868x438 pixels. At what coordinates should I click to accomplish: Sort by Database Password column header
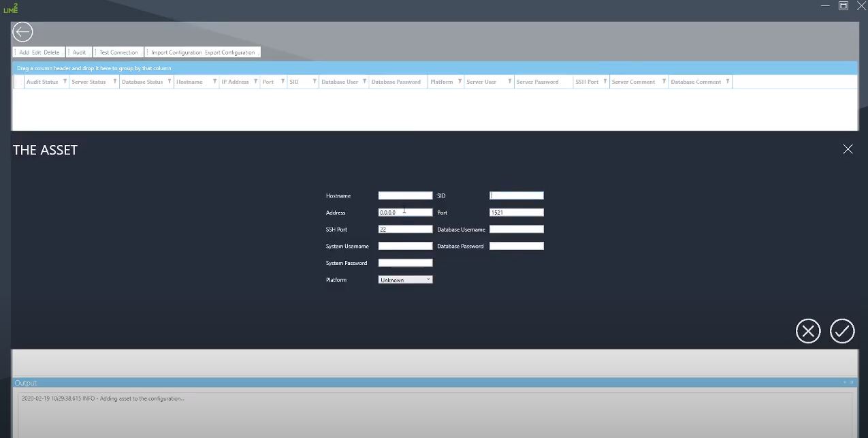(x=396, y=82)
